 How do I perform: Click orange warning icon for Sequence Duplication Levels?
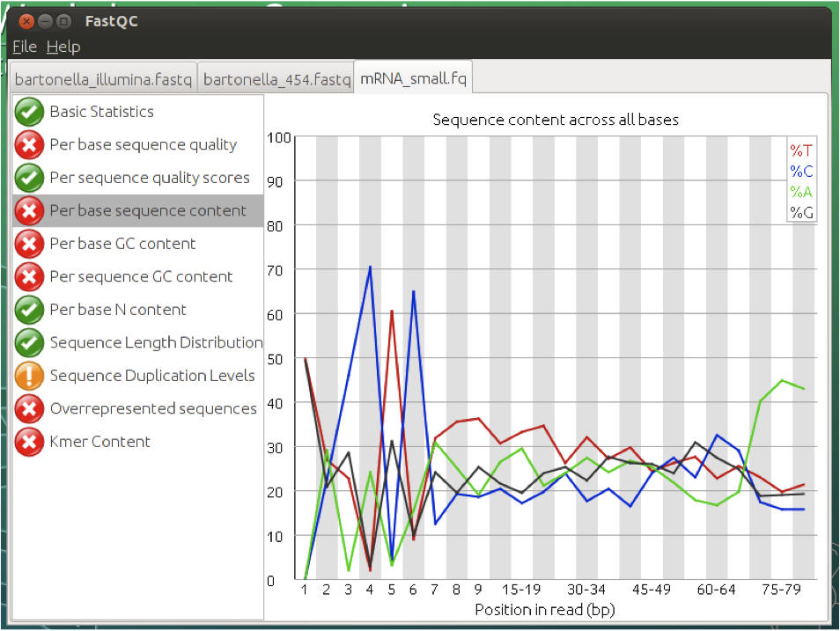(29, 376)
